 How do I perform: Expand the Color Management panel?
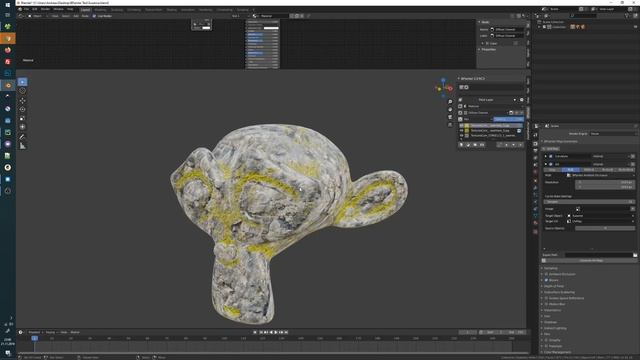pyautogui.click(x=557, y=352)
